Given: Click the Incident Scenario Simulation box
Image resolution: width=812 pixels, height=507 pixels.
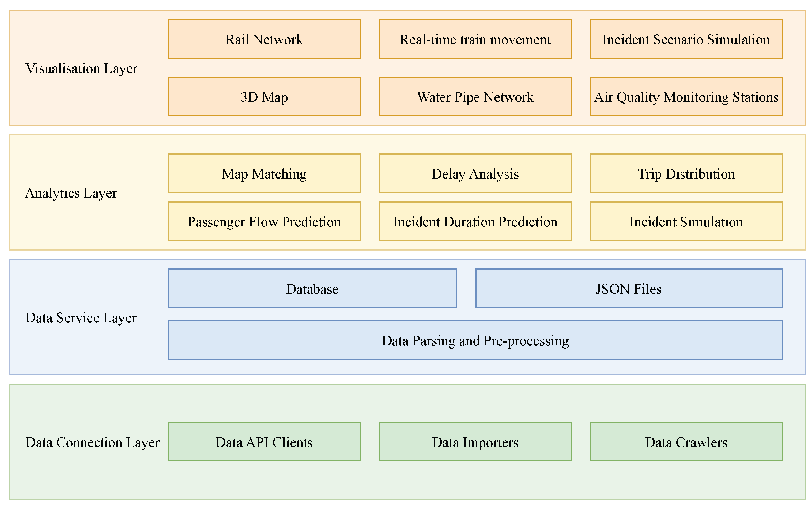Looking at the screenshot, I should tap(686, 39).
